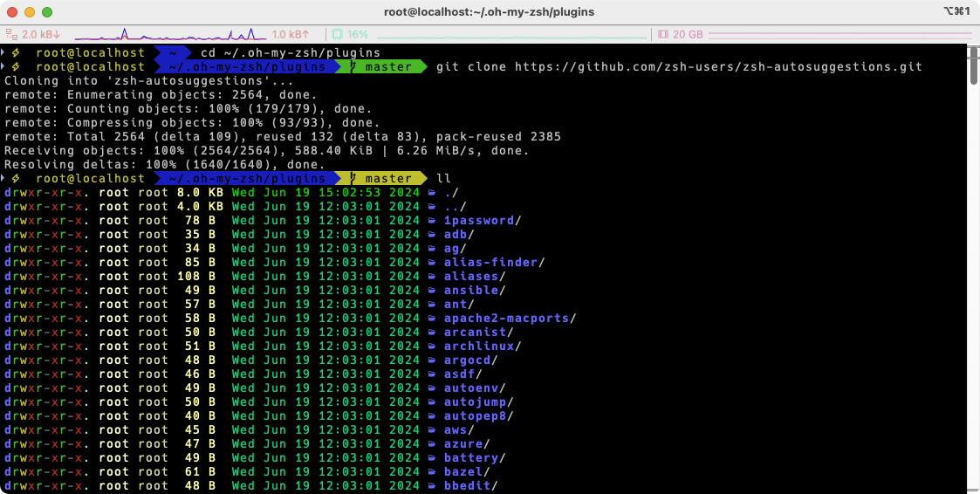
Task: Click the 'Enumerating objects: 2564, done.' line
Action: [x=161, y=95]
